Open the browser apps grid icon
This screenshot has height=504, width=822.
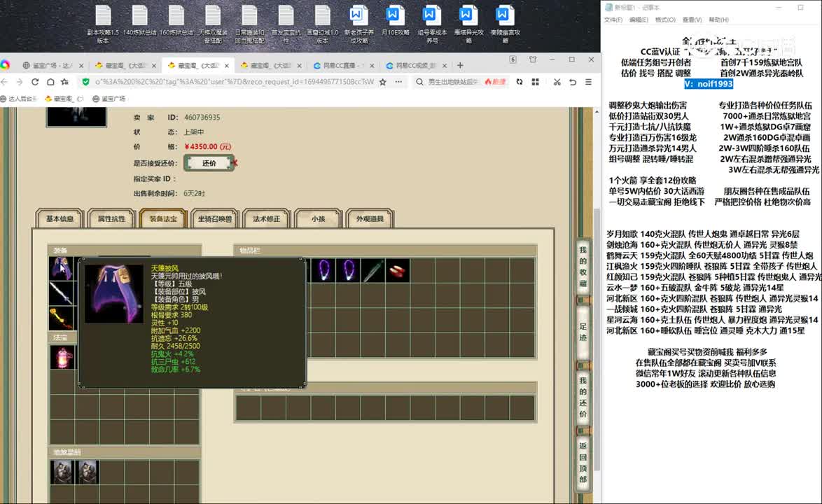[535, 82]
